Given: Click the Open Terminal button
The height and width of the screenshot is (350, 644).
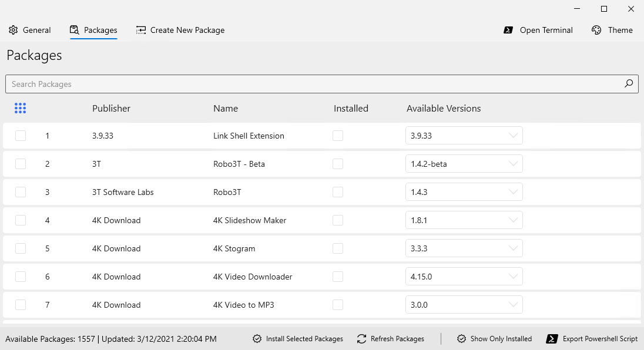Looking at the screenshot, I should pyautogui.click(x=538, y=30).
